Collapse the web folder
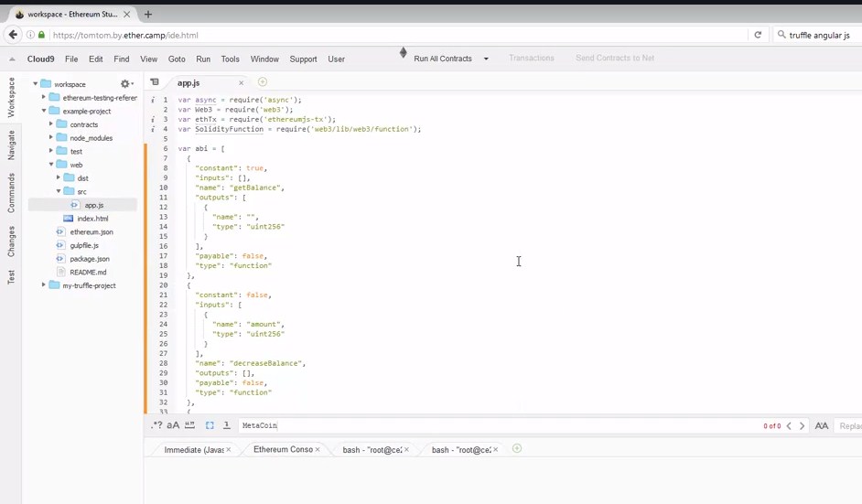The height and width of the screenshot is (504, 862). pos(51,164)
